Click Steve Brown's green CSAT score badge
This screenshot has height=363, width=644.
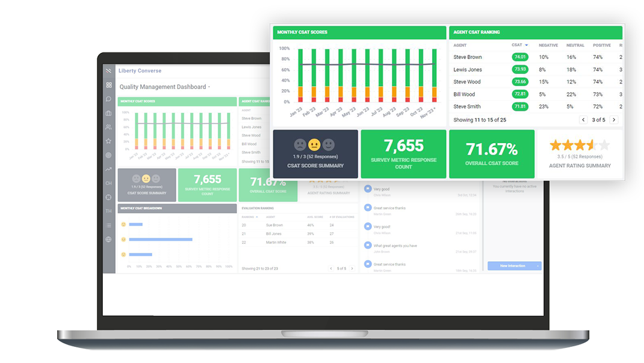pos(520,57)
